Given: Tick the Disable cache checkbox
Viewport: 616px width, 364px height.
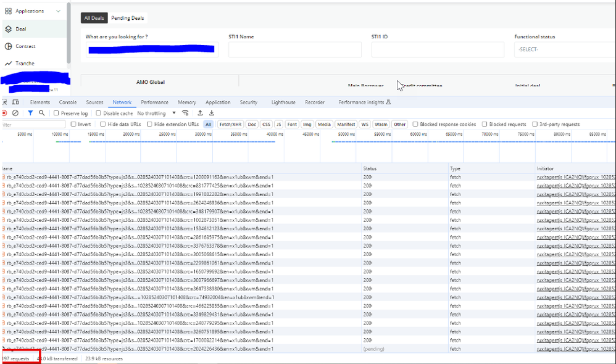Looking at the screenshot, I should point(99,114).
